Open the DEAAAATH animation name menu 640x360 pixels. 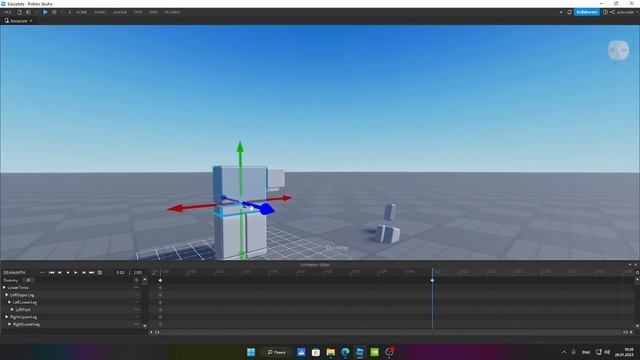15,273
